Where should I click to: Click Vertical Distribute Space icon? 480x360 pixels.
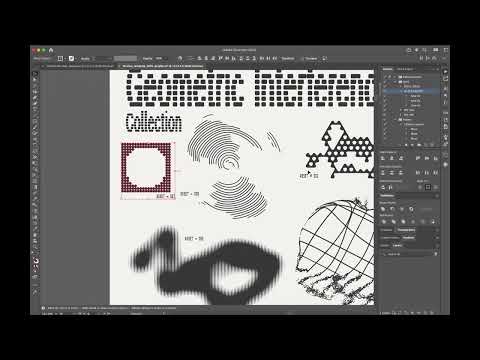(x=383, y=187)
